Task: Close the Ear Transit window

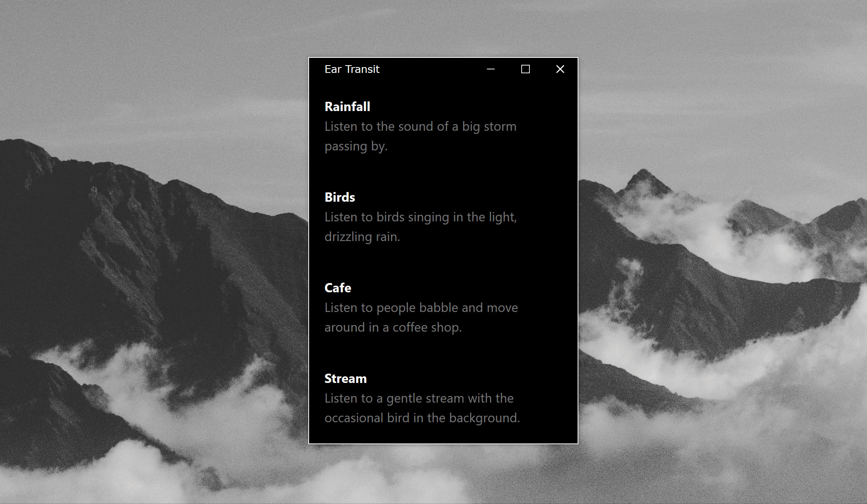Action: point(560,69)
